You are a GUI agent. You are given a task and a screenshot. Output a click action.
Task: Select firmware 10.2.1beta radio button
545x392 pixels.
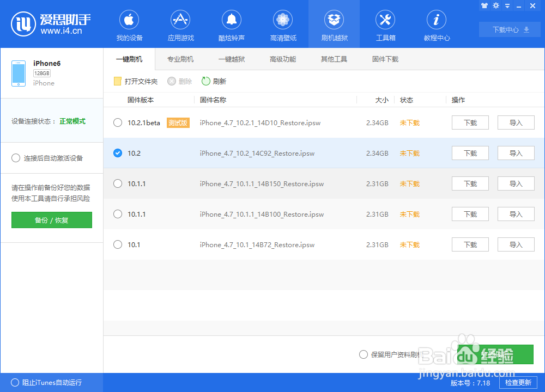click(x=118, y=122)
